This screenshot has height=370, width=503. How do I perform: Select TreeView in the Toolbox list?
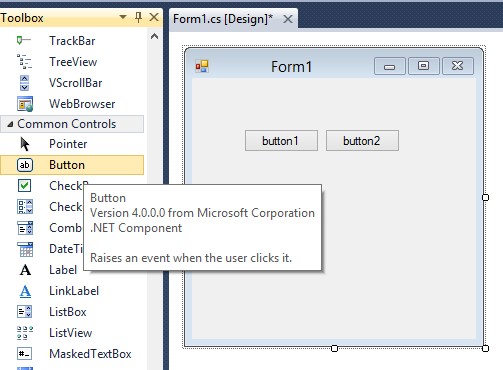coord(72,62)
